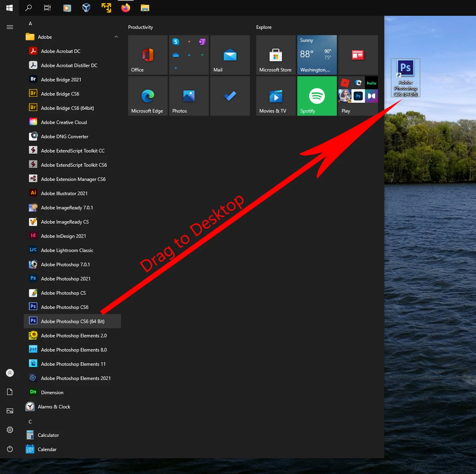Open the Mail tile
Screen dimensions: 476x474
coord(230,55)
